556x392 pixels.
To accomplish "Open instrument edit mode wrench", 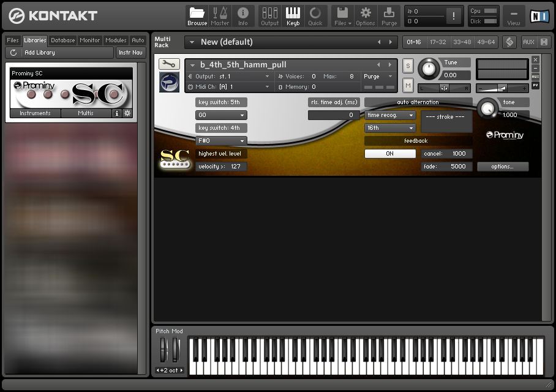I will pos(169,64).
